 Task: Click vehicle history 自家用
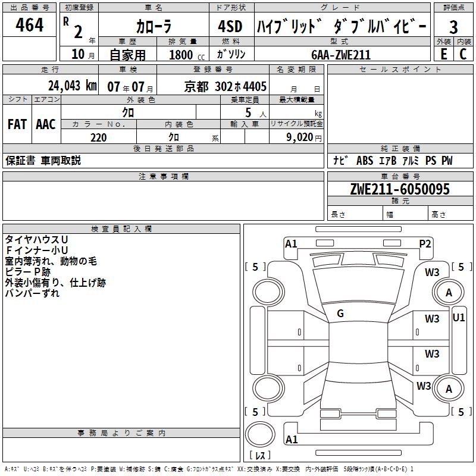(x=127, y=55)
